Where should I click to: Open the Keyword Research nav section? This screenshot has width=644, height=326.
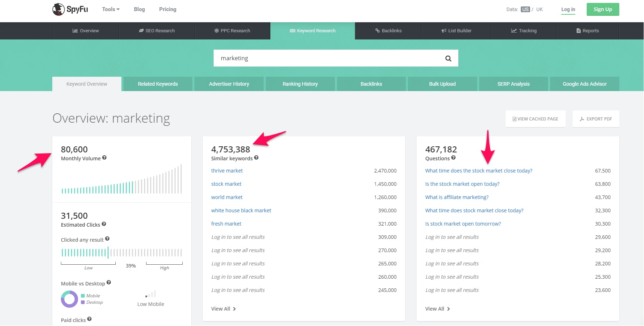pos(313,31)
